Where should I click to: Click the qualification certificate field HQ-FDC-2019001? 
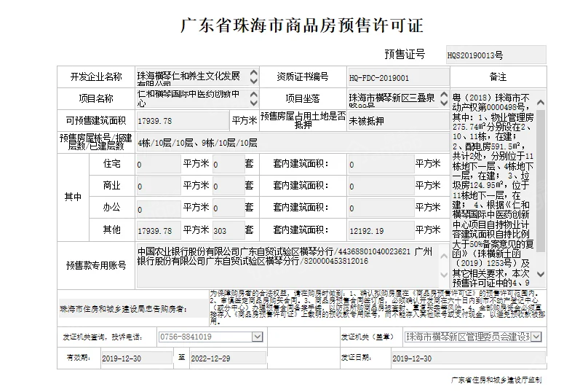(398, 78)
